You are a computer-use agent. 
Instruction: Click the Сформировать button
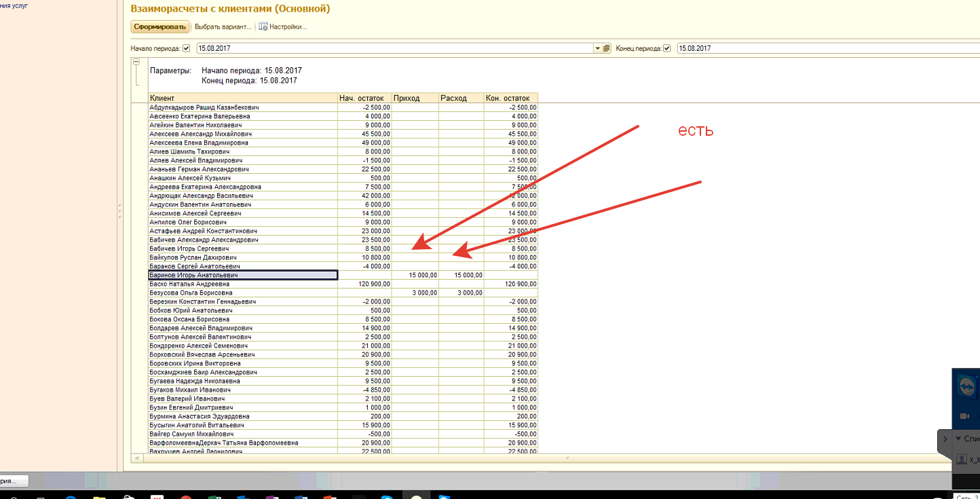tap(160, 27)
